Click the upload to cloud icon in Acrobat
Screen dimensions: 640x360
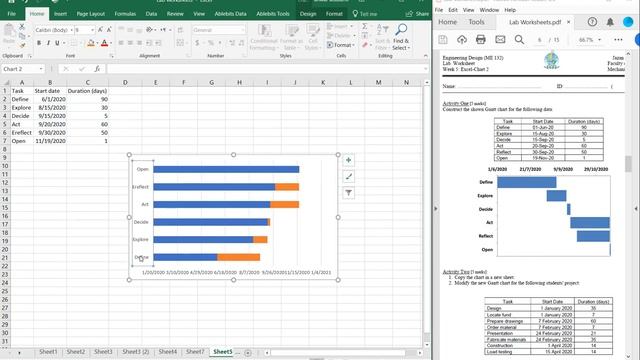462,40
